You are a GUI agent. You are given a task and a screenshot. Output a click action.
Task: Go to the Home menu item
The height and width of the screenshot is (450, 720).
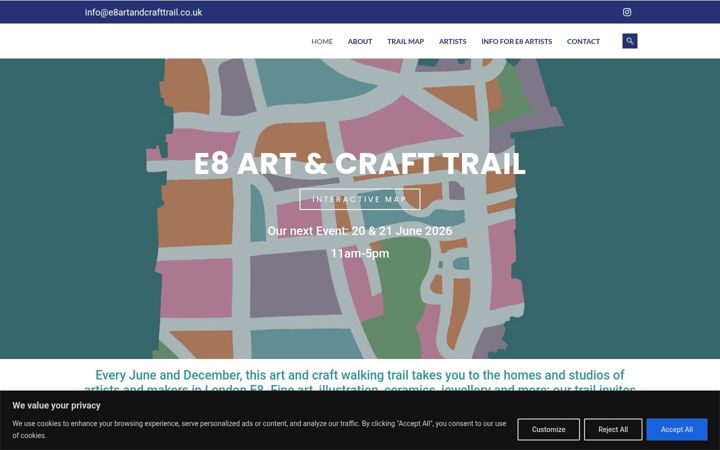pyautogui.click(x=322, y=41)
